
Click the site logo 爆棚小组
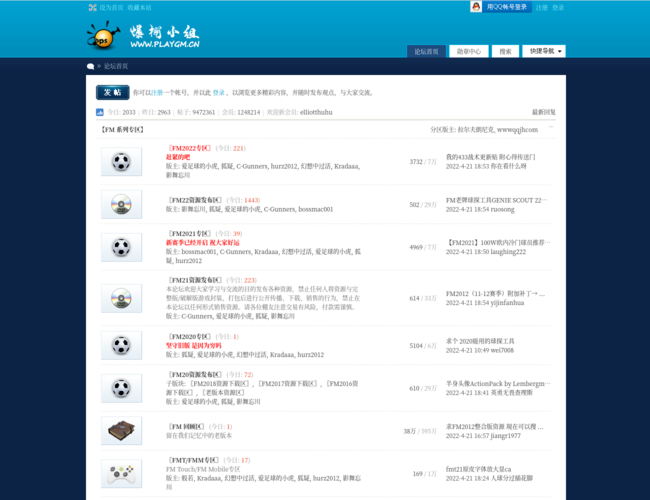(x=143, y=36)
